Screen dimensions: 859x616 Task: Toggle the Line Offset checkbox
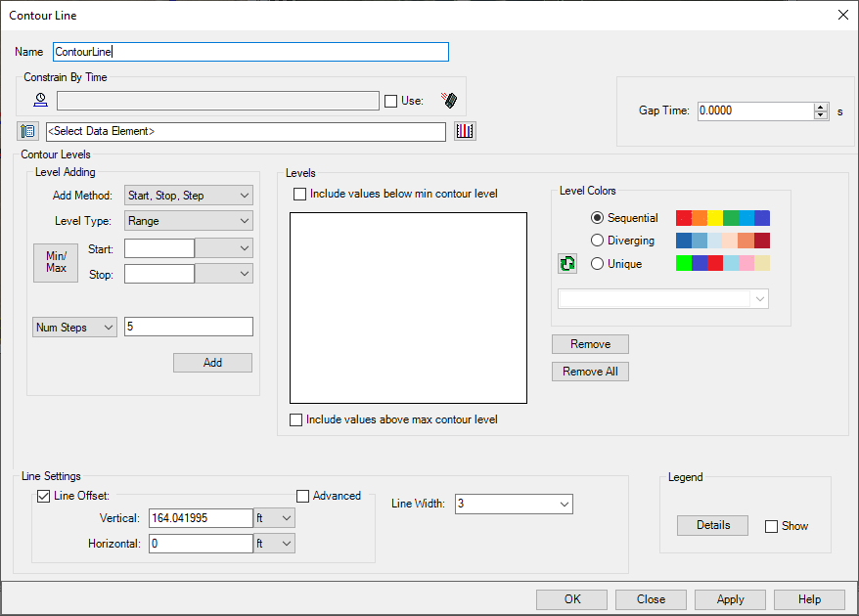click(43, 497)
